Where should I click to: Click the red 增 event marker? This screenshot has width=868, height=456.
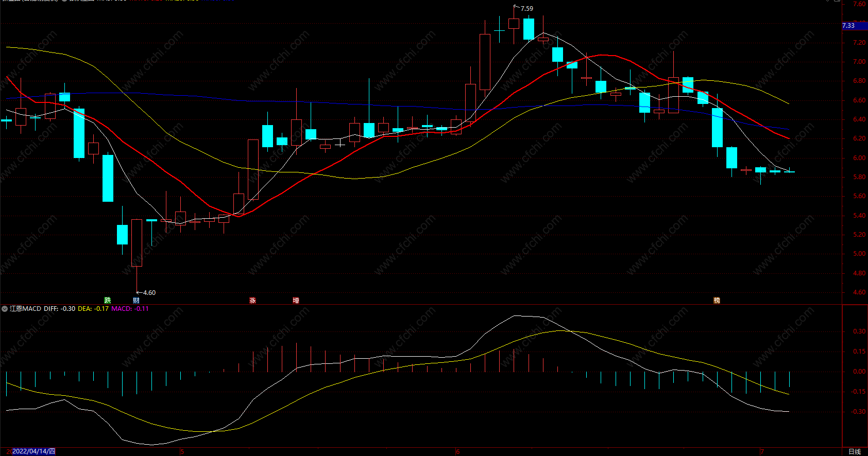click(x=296, y=300)
